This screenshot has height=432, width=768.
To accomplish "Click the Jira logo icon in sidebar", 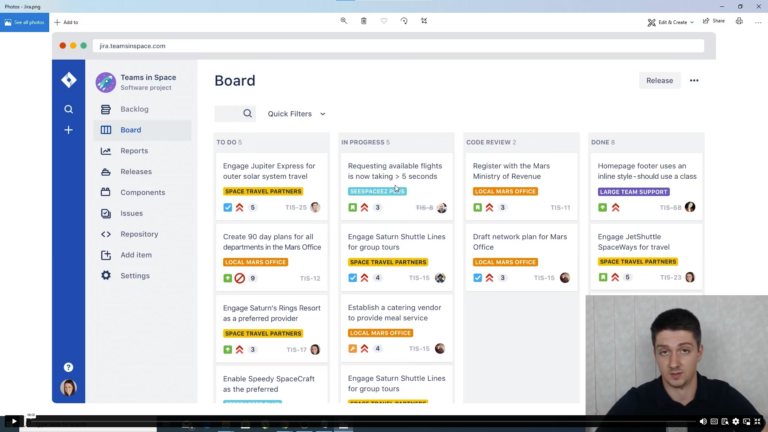I will point(68,80).
